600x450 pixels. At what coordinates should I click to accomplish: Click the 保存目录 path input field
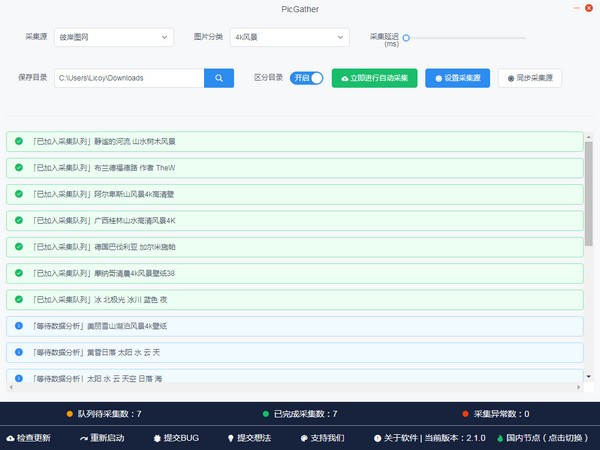click(x=129, y=78)
